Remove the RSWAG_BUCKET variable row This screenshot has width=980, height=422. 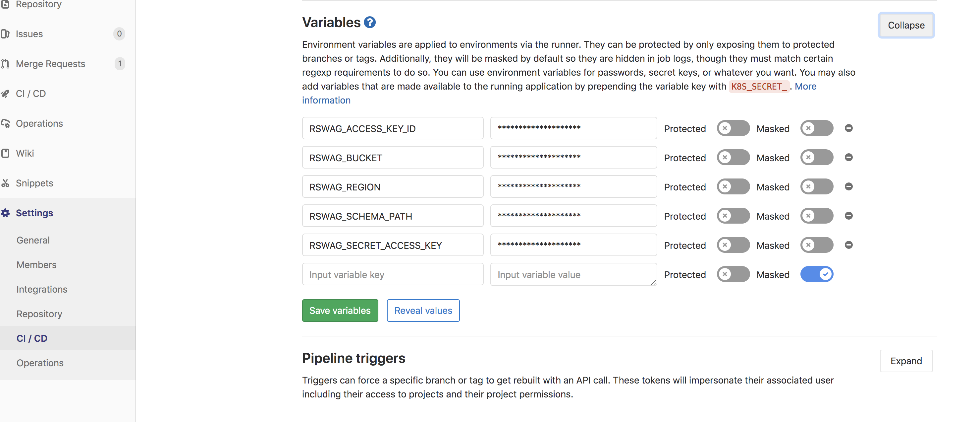[x=848, y=157]
